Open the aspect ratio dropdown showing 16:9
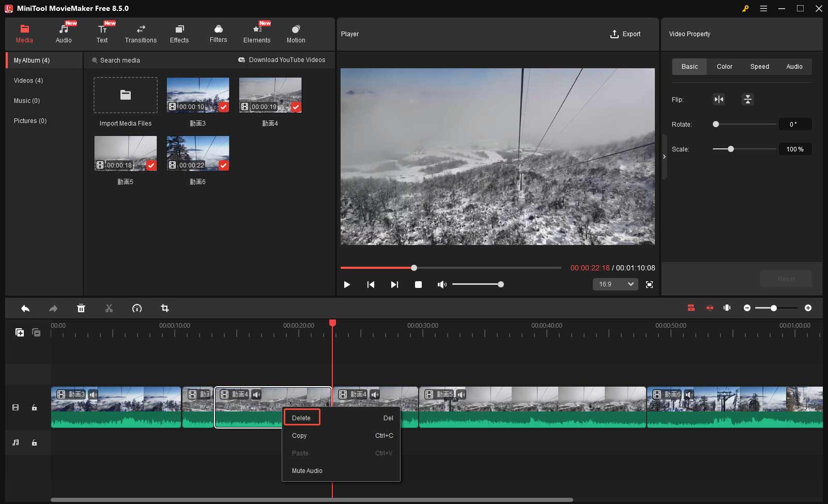 coord(615,284)
